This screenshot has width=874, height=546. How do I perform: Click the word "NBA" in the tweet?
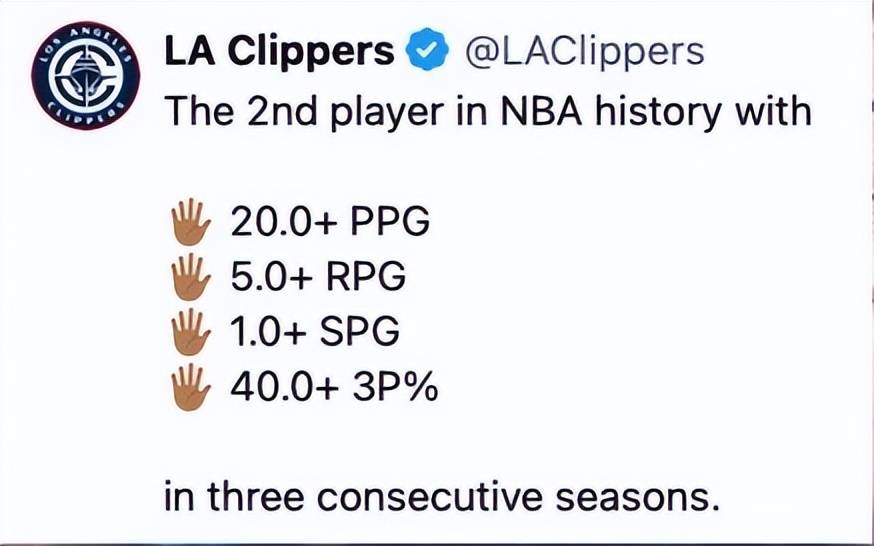point(541,111)
